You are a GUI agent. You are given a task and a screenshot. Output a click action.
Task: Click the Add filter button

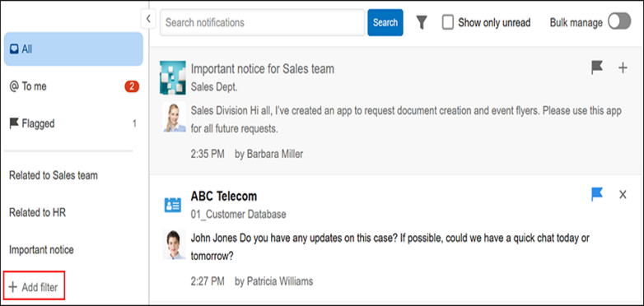point(34,287)
